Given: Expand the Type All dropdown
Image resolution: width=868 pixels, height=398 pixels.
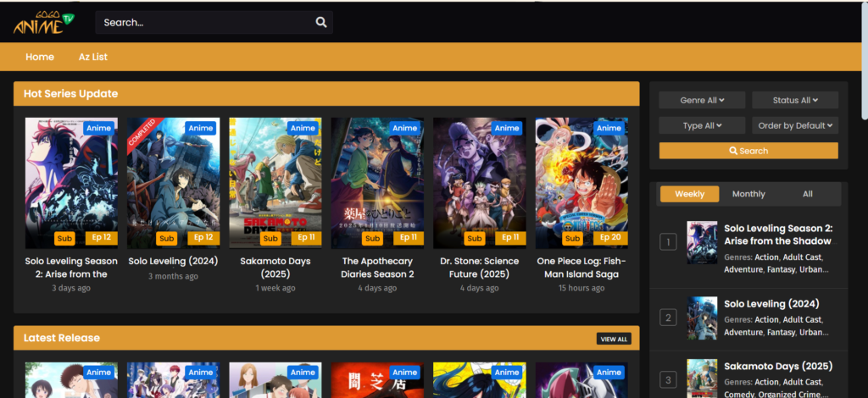Looking at the screenshot, I should pyautogui.click(x=702, y=125).
